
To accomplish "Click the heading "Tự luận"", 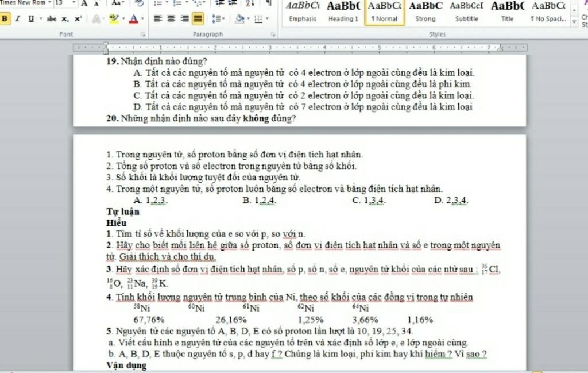I will pyautogui.click(x=123, y=212).
